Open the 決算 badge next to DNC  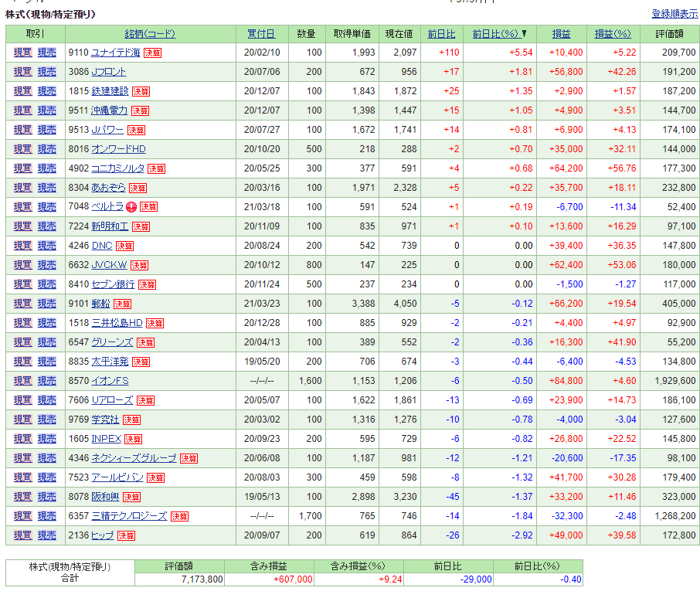(x=124, y=246)
